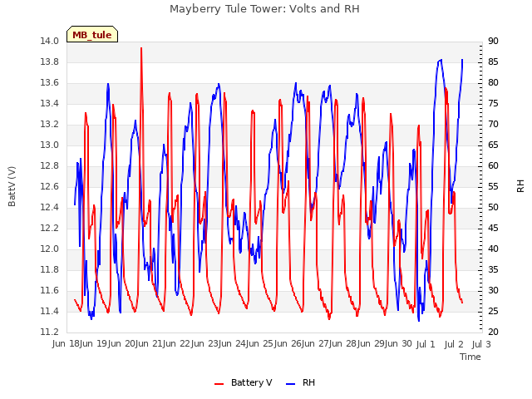Click the MB_tule annotation label
The height and width of the screenshot is (399, 532).
pos(92,34)
